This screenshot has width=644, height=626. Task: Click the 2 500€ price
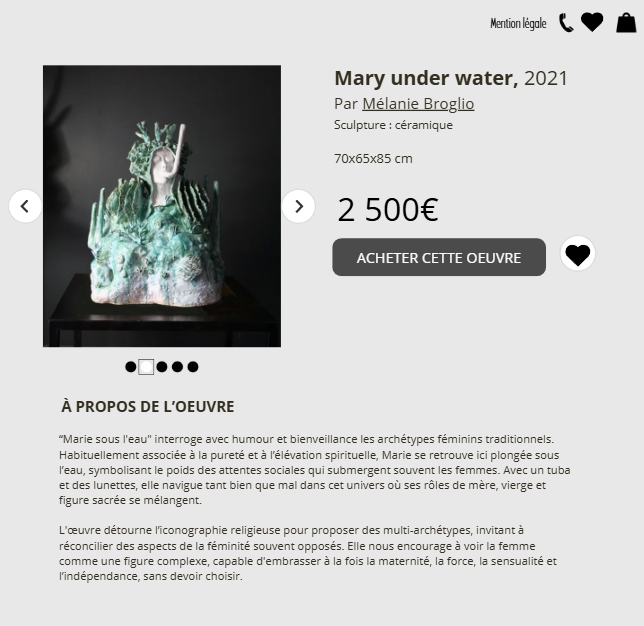[388, 209]
